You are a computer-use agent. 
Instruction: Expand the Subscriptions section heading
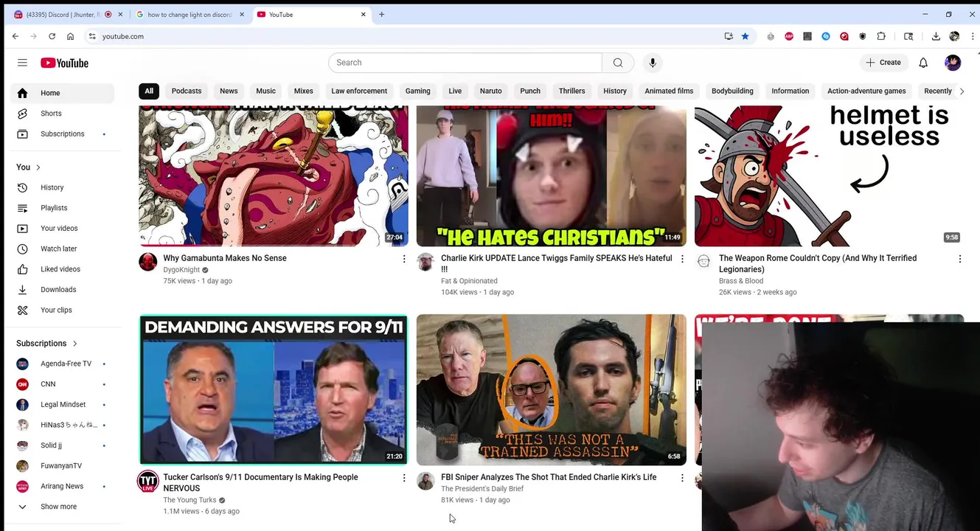[x=46, y=344]
